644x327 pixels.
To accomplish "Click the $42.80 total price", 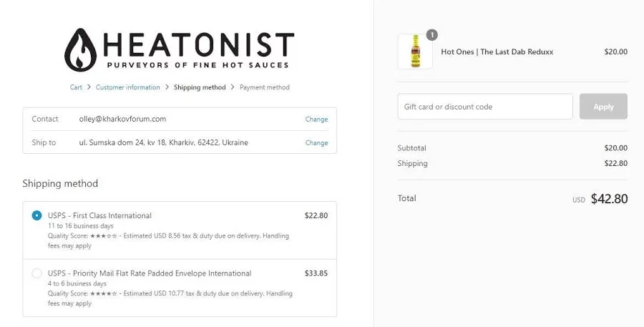I will coord(609,199).
